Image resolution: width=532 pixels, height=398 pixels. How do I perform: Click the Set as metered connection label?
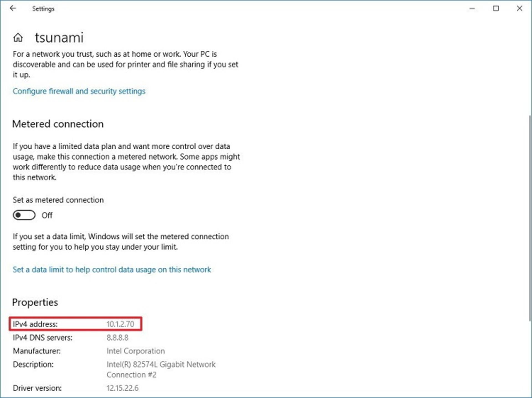coord(58,200)
